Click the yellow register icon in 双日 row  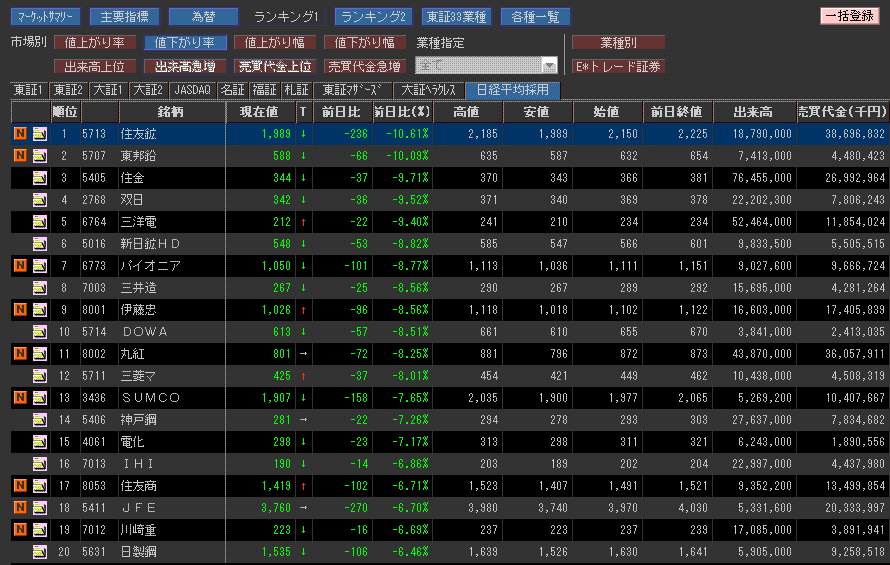[x=40, y=199]
